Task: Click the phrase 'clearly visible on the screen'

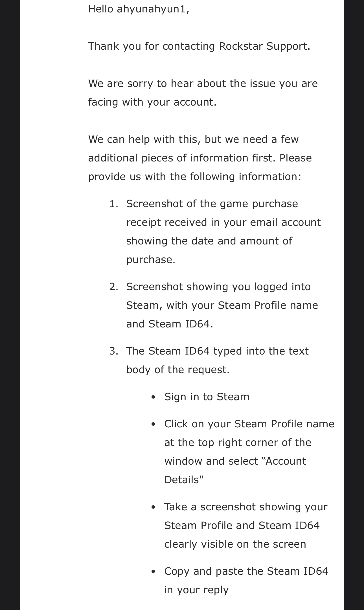Action: click(235, 544)
